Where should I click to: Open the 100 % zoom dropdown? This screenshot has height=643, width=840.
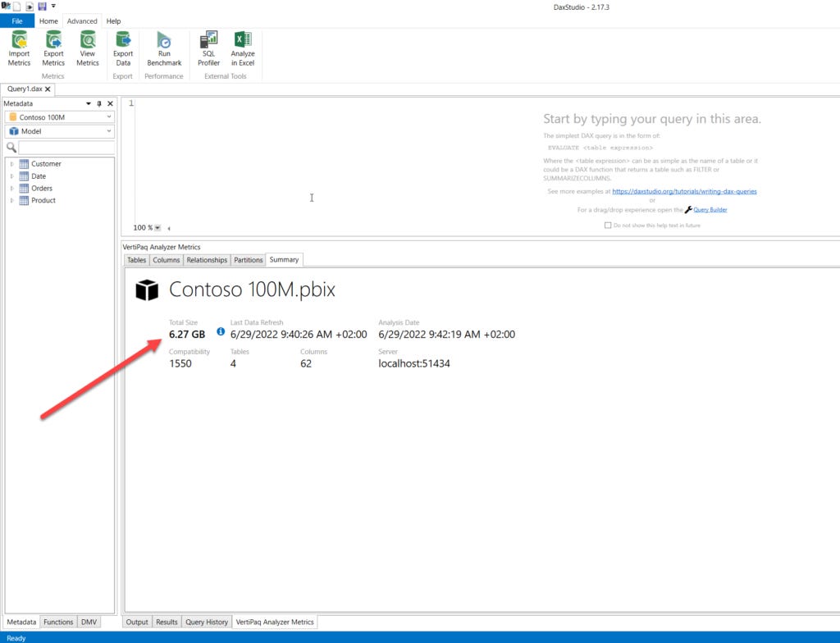click(x=157, y=228)
